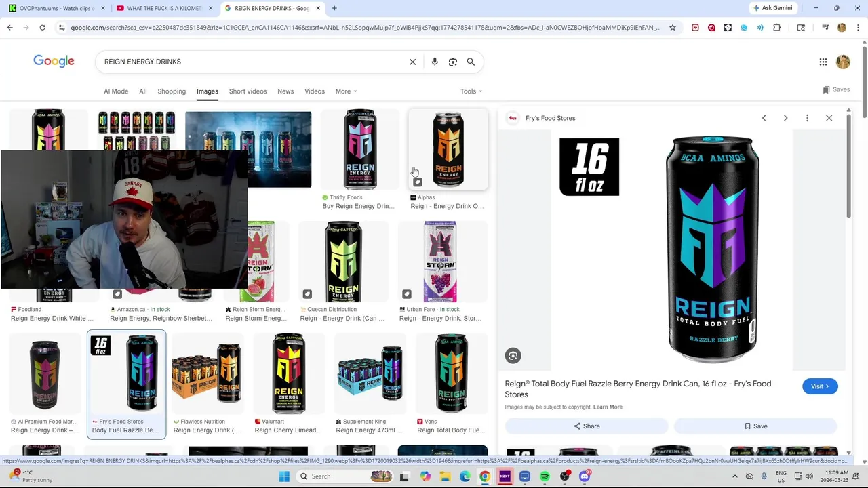The width and height of the screenshot is (868, 488).
Task: Click the browser address bar
Action: tap(366, 28)
